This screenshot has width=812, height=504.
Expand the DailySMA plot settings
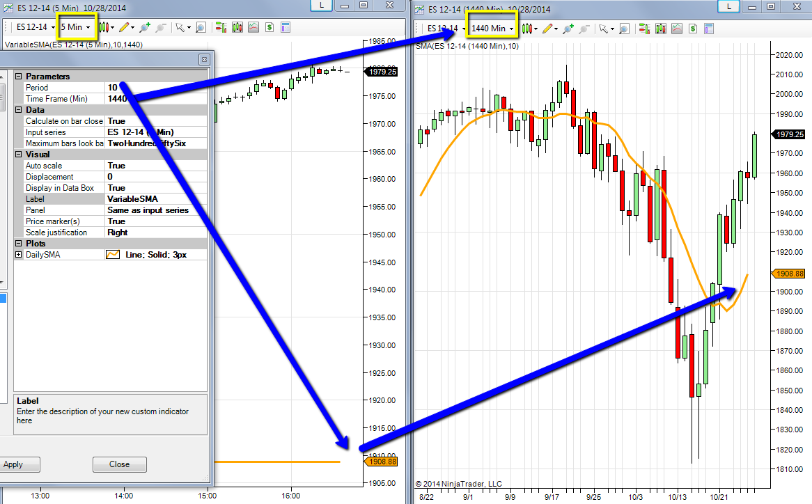click(x=19, y=255)
